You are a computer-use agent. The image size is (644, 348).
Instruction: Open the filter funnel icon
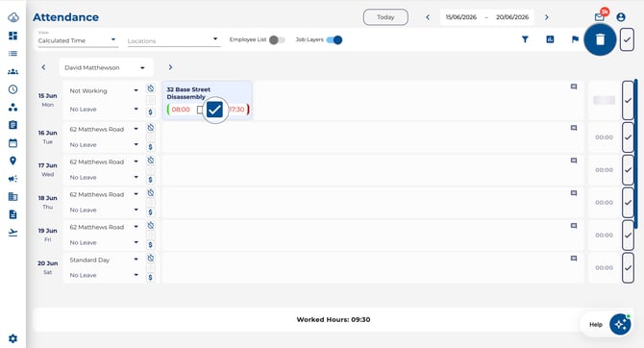525,39
